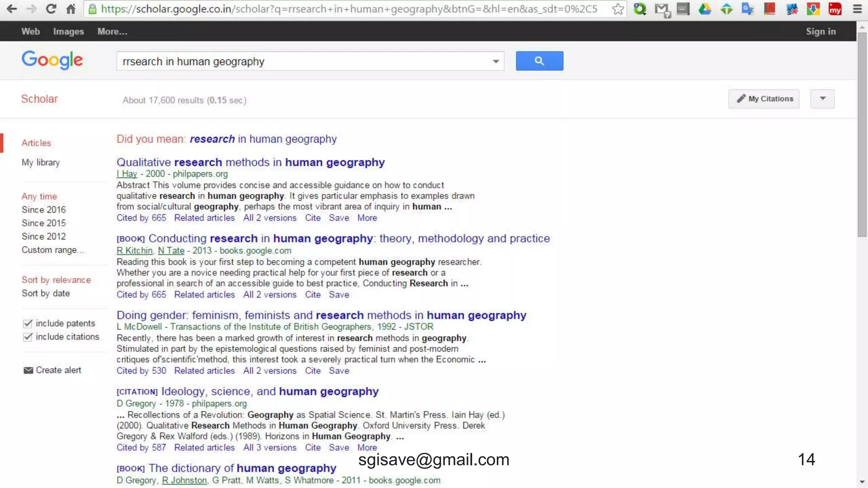Screen dimensions: 868x488
Task: Bookmark this page with the star icon
Action: coord(618,9)
